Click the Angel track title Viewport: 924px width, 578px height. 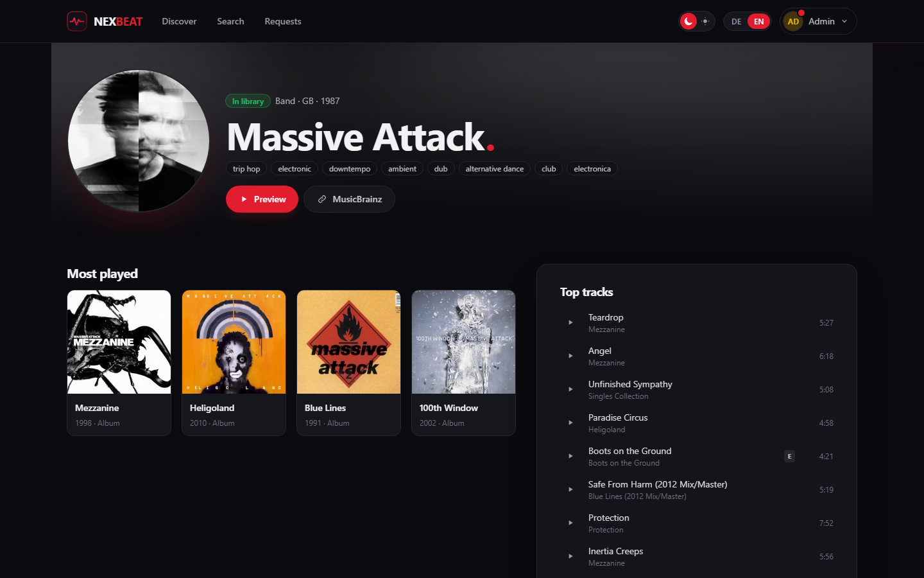(x=600, y=351)
